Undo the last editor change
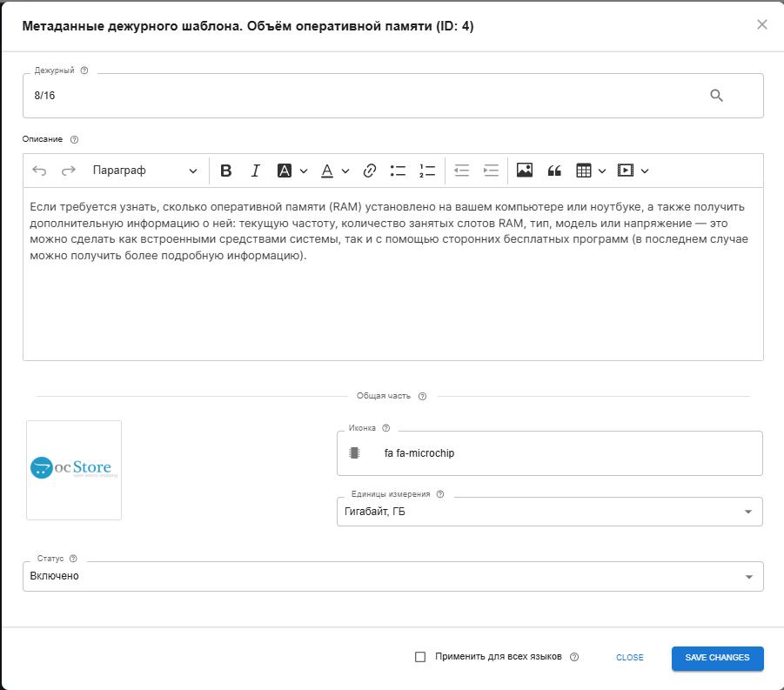Screen dimensions: 784x690 coord(39,171)
